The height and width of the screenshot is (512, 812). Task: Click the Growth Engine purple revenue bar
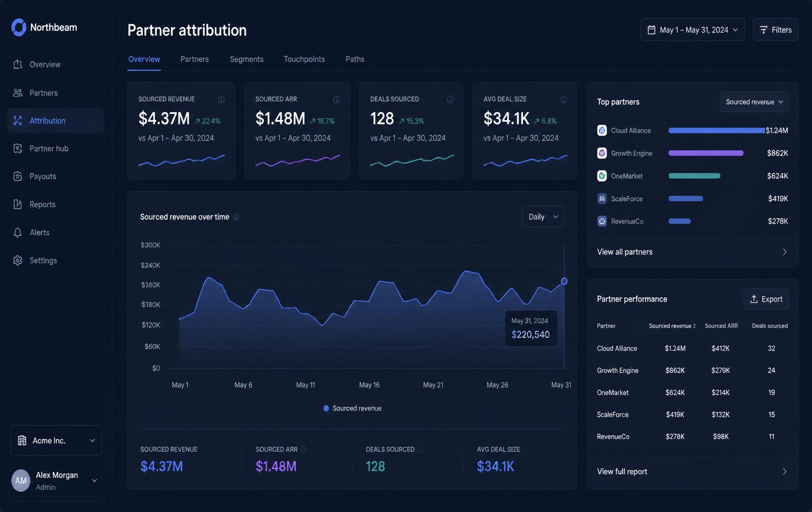(x=706, y=153)
